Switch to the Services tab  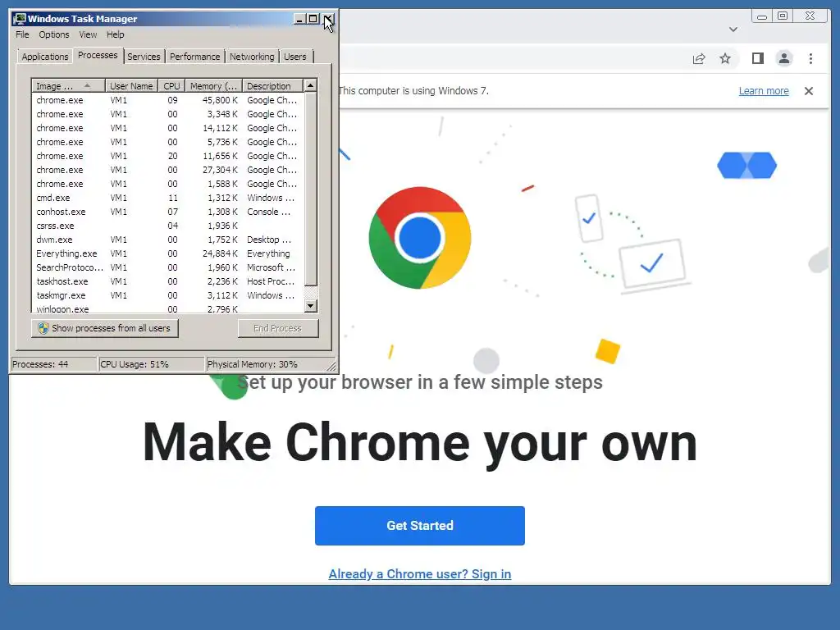point(144,57)
